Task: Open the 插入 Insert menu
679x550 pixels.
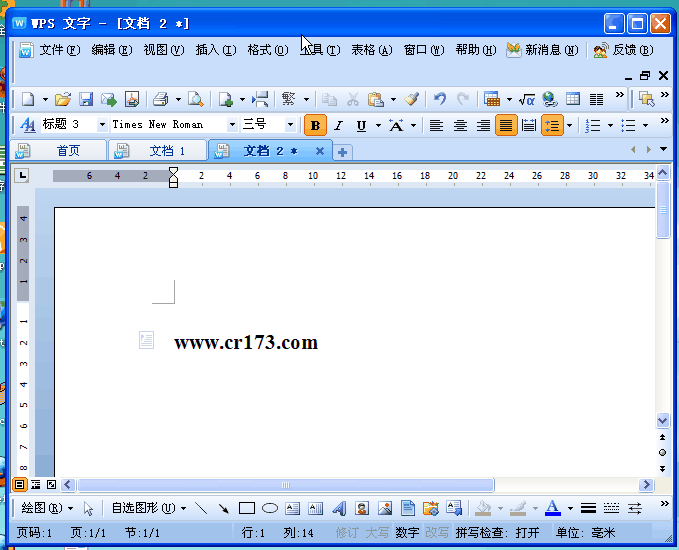Action: click(x=216, y=50)
